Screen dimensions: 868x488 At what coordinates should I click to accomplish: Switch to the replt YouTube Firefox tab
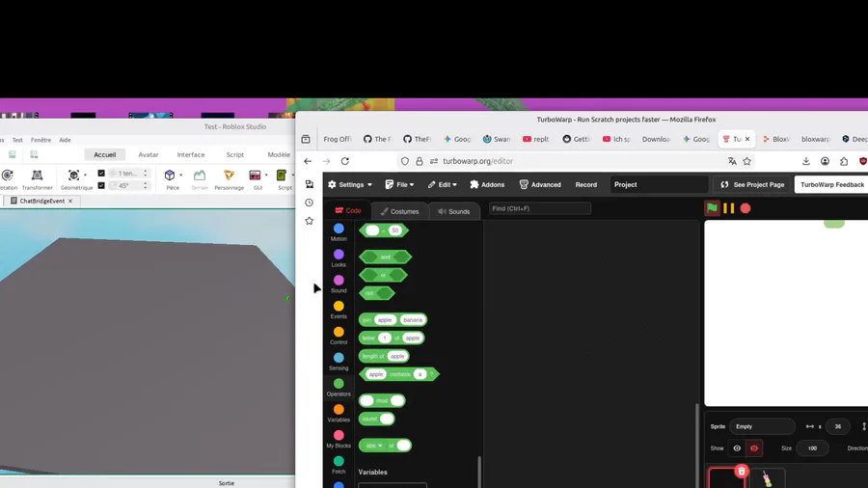tap(536, 140)
